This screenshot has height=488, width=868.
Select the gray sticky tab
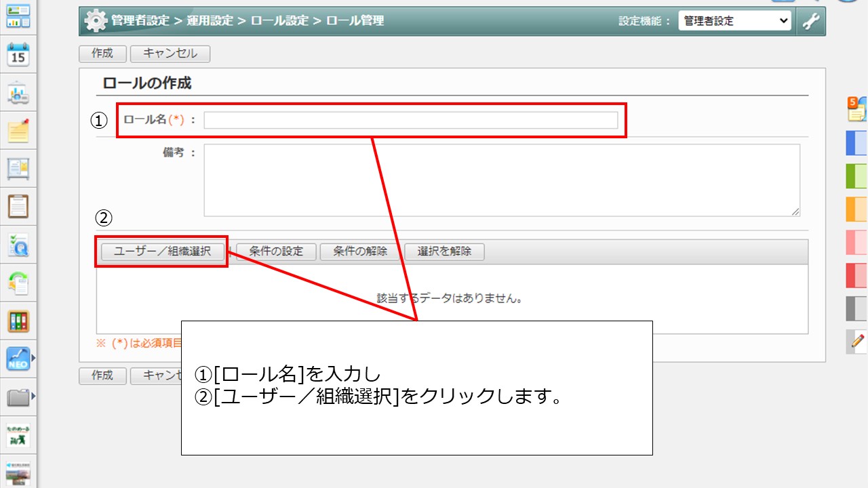(857, 308)
